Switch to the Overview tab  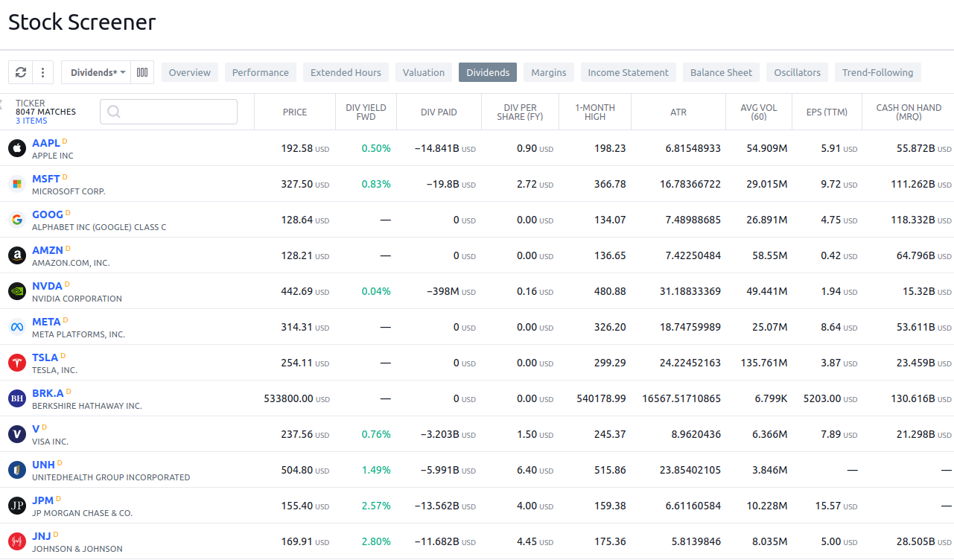(190, 72)
